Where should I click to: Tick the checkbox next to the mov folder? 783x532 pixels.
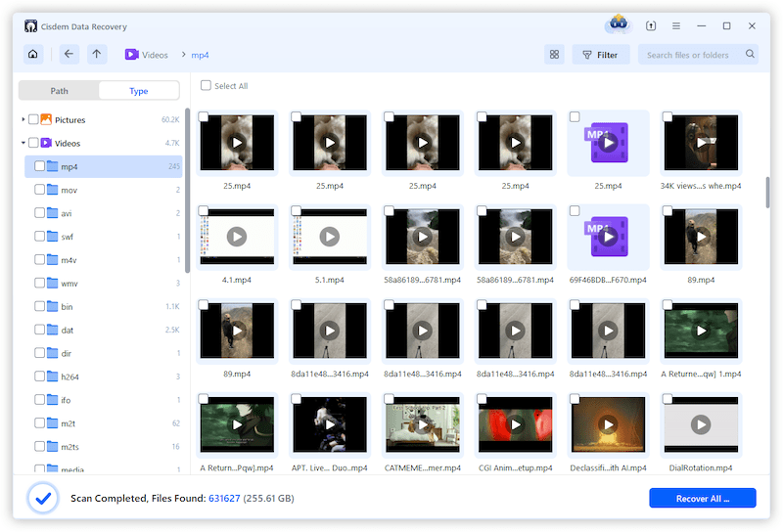tap(39, 190)
